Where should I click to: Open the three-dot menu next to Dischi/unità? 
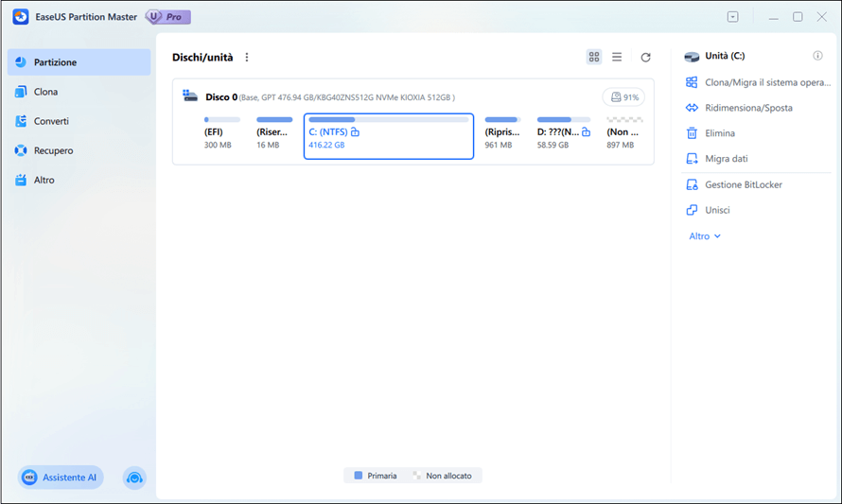click(247, 58)
